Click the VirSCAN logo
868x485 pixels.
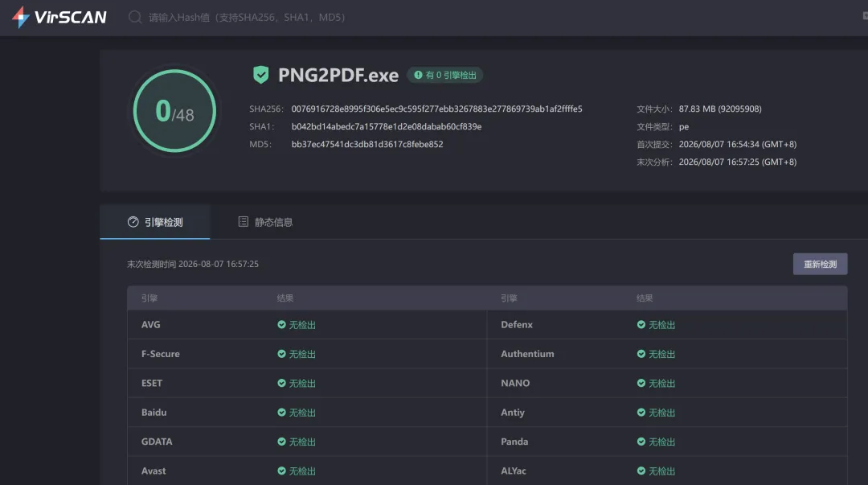(59, 17)
